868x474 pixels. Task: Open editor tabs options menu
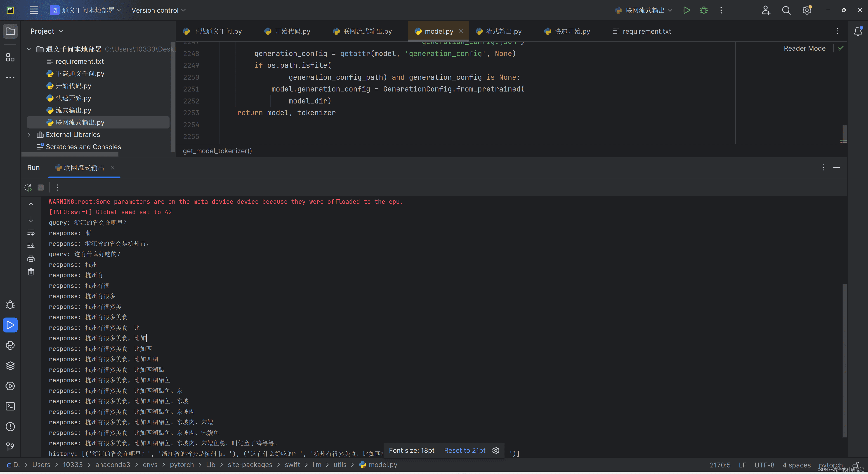837,31
